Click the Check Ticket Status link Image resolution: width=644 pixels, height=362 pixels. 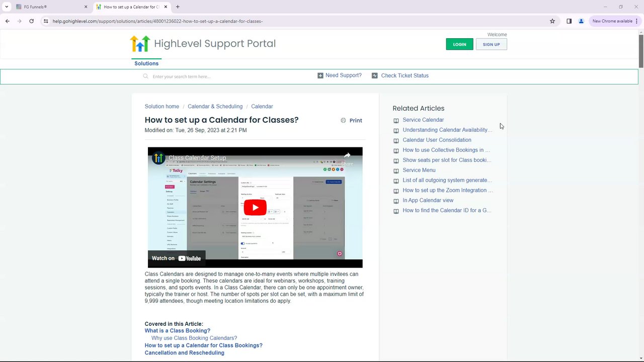coord(405,75)
